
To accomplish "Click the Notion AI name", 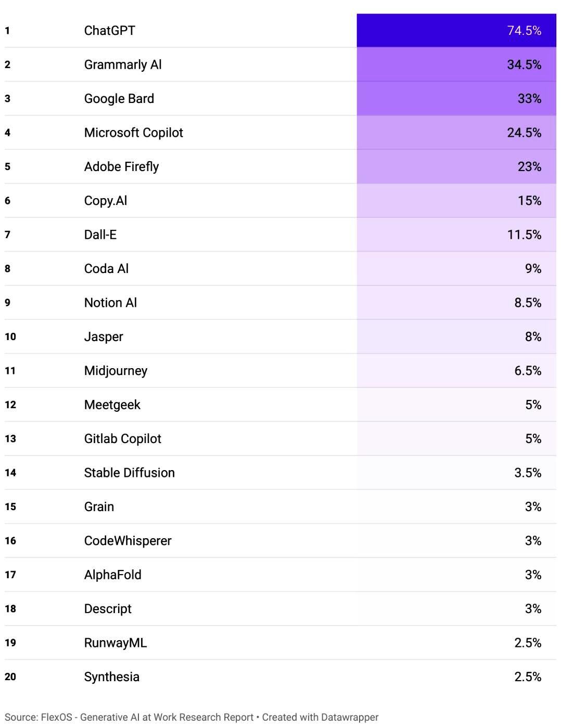I will pyautogui.click(x=110, y=303).
